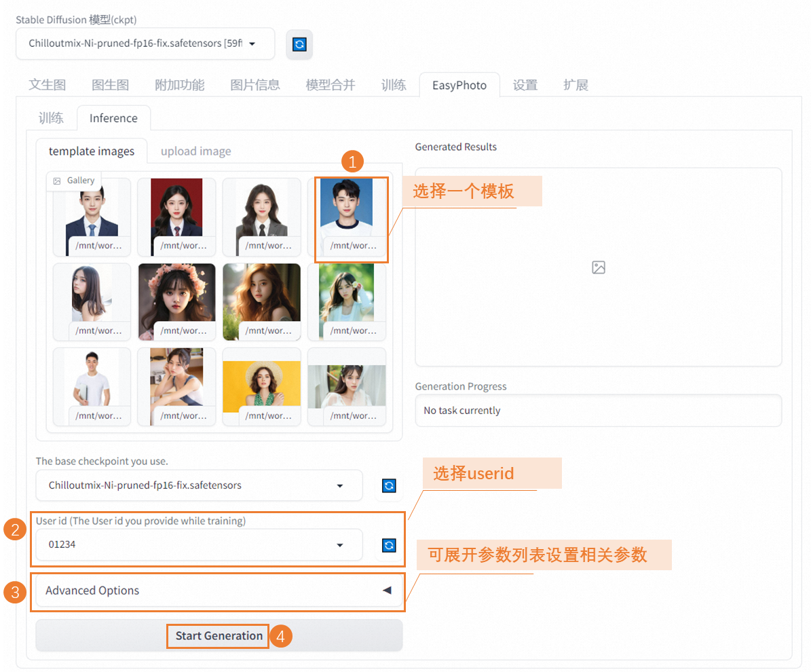The width and height of the screenshot is (811, 672).
Task: Select the man with blue background template
Action: (x=347, y=217)
